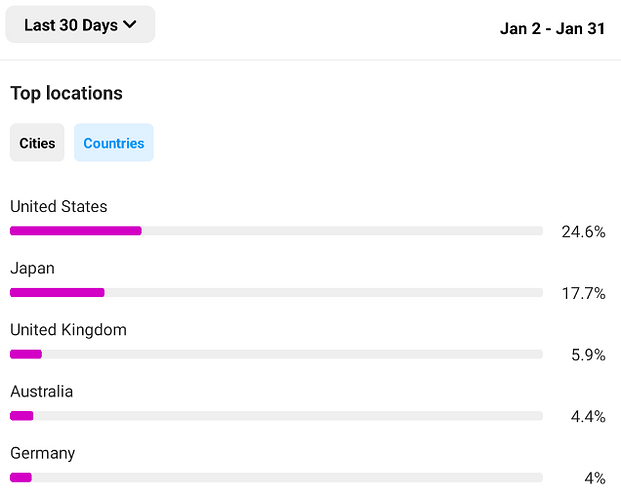Click the Australia percentage bar

[276, 416]
